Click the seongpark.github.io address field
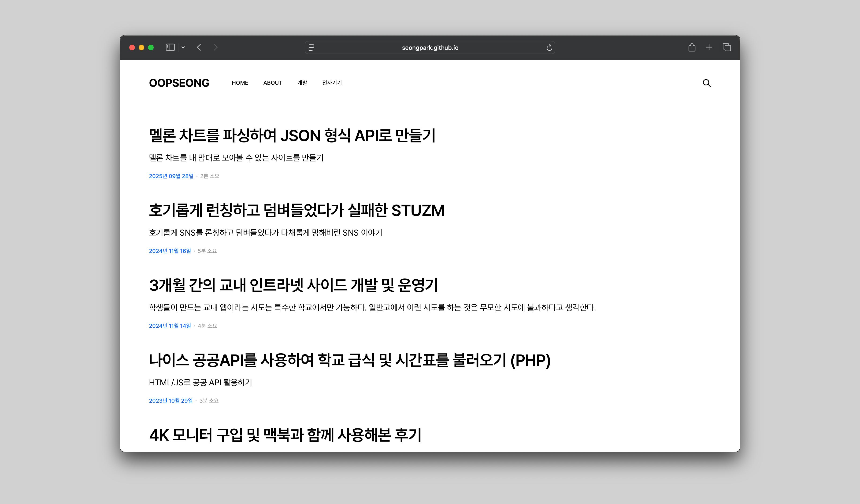This screenshot has height=504, width=860. pyautogui.click(x=430, y=48)
